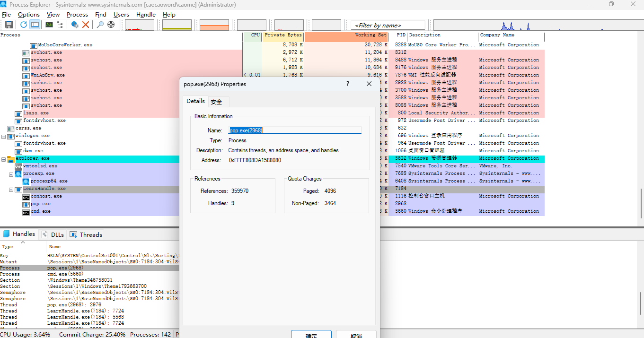This screenshot has width=644, height=338.
Task: Click the 确定 button in Properties dialog
Action: coord(311,334)
